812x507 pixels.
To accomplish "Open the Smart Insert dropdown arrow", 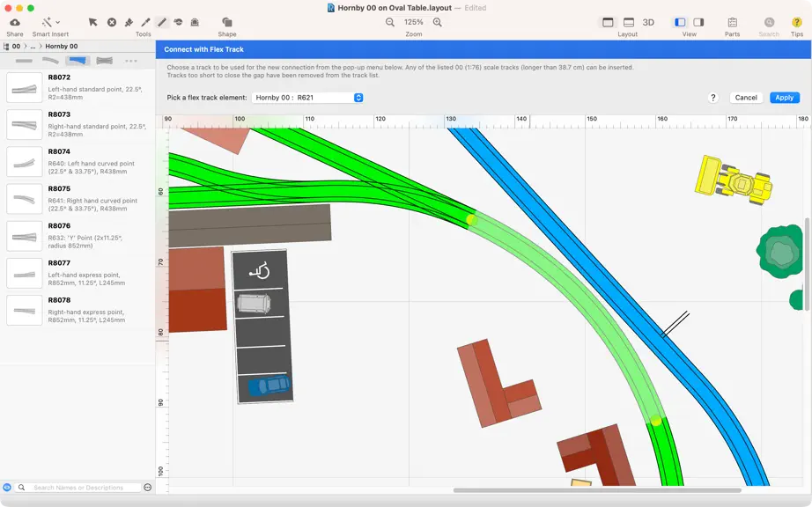I will coord(57,22).
